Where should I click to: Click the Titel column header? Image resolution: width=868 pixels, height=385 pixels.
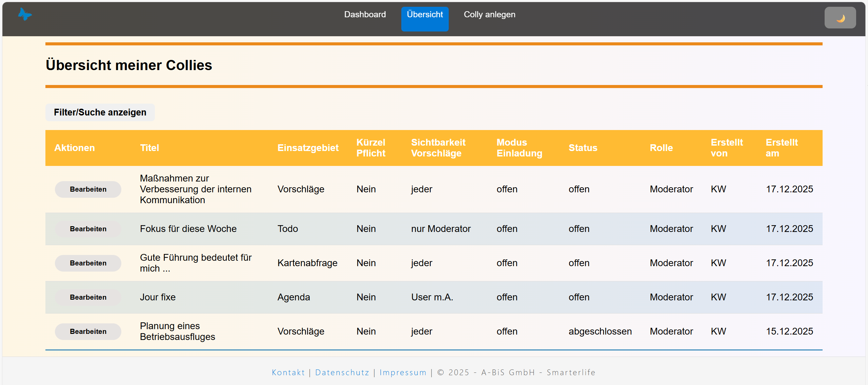point(149,148)
